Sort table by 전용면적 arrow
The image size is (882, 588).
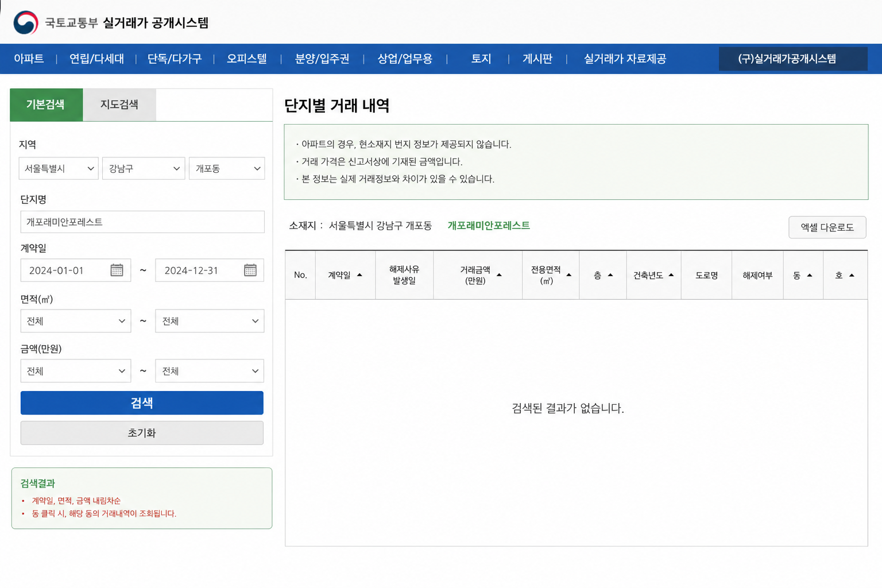tap(568, 275)
